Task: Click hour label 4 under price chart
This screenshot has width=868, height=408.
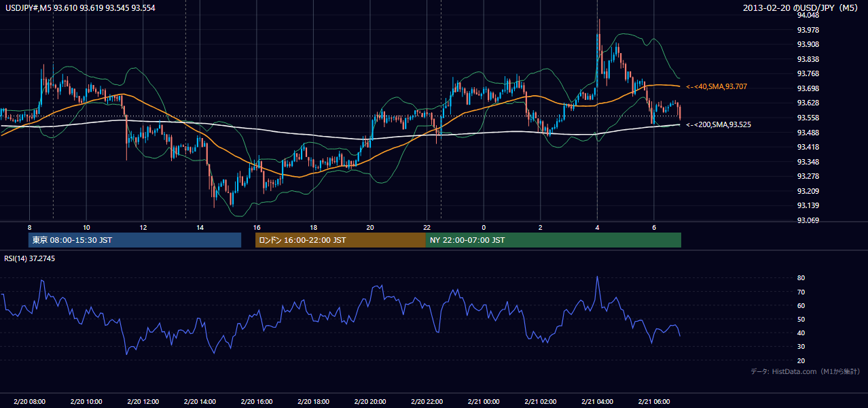Action: pos(597,226)
